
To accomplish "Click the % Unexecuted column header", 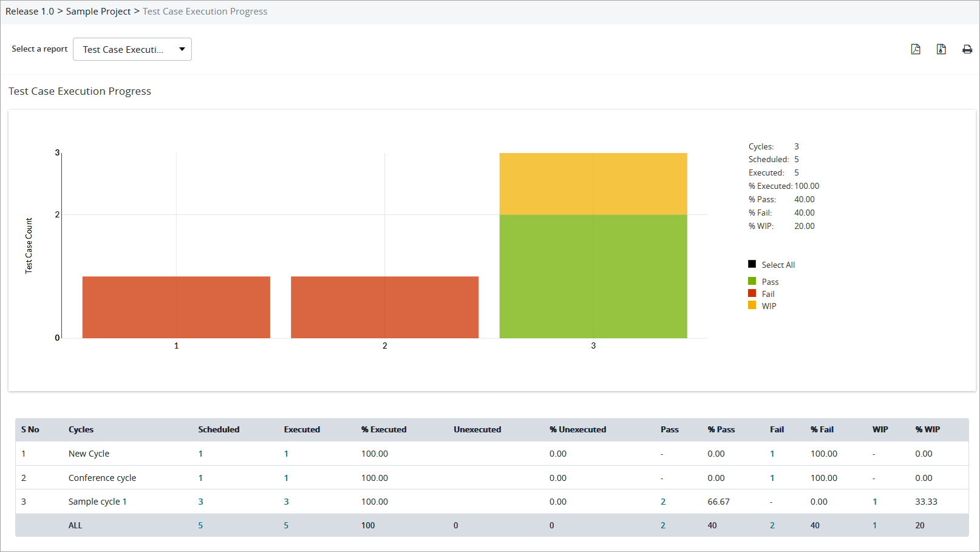I will coord(577,429).
